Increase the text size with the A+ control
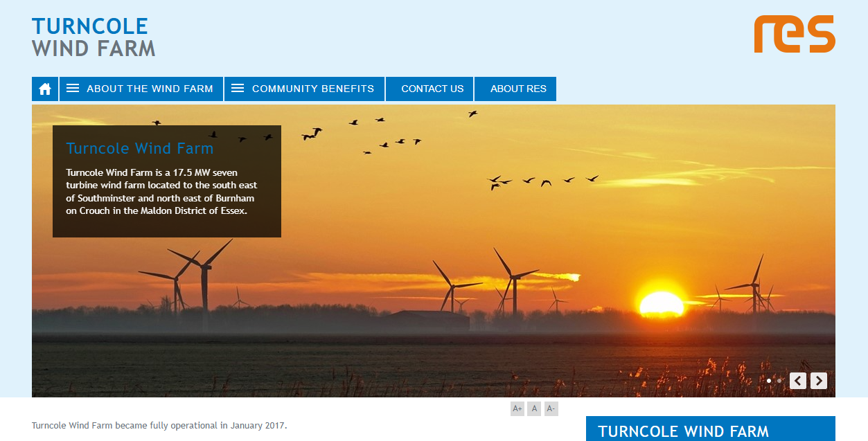 point(517,408)
